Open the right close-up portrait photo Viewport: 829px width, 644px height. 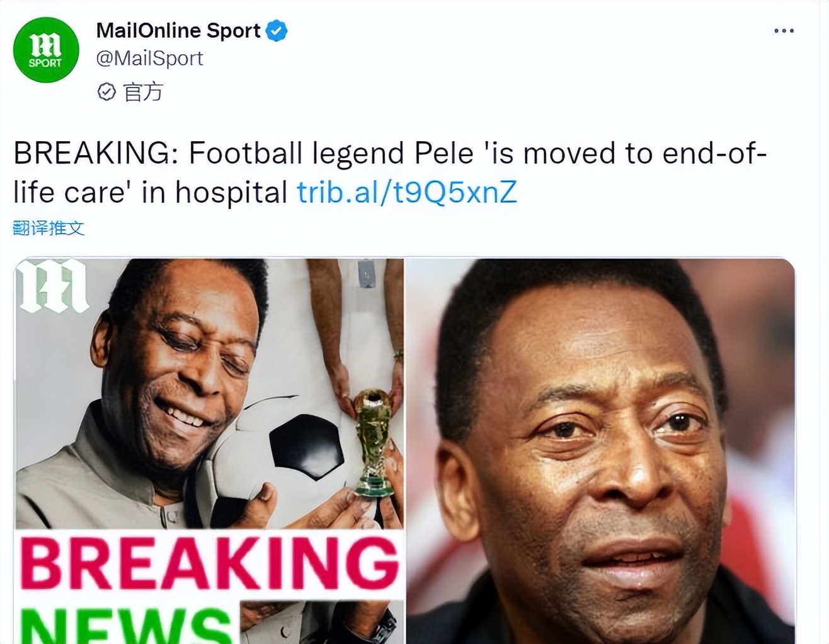point(600,451)
